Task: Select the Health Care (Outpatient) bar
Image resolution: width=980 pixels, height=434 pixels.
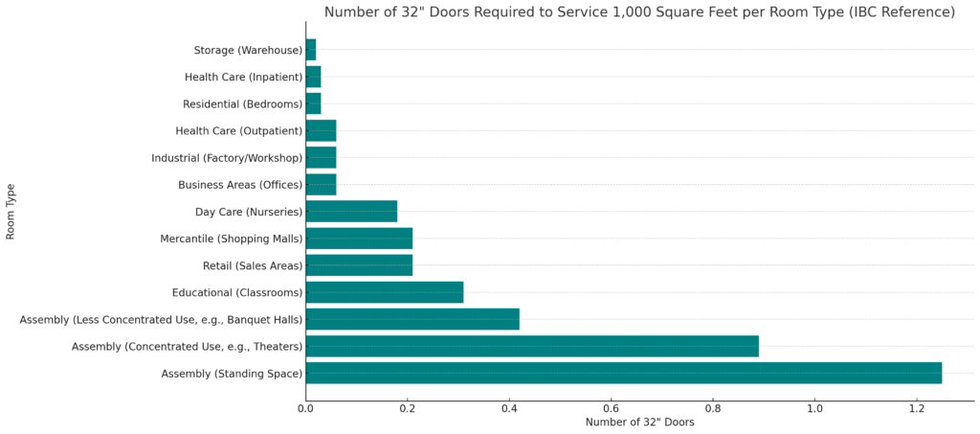Action: click(x=321, y=130)
